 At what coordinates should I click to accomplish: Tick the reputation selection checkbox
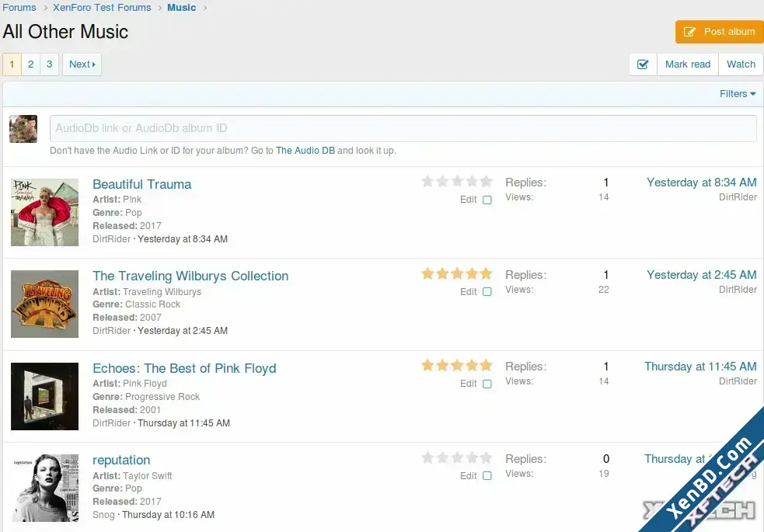pos(487,475)
